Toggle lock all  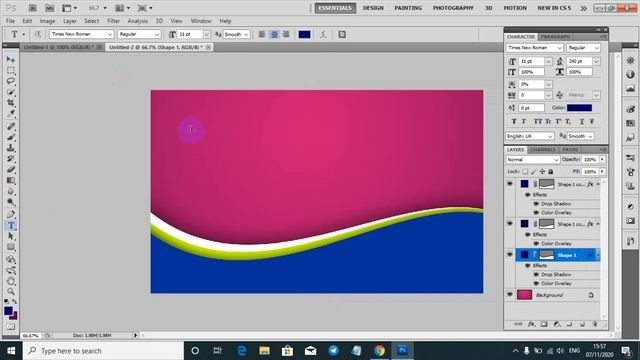point(551,171)
